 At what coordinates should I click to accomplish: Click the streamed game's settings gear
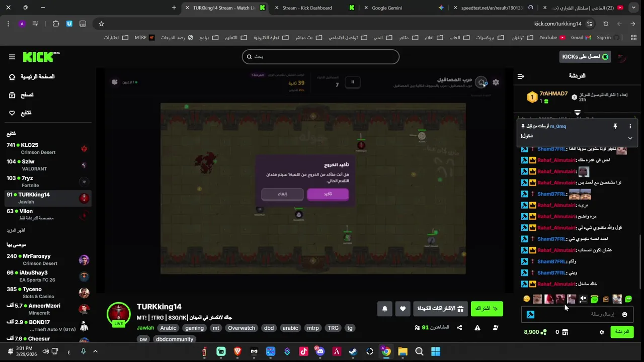[x=496, y=82]
